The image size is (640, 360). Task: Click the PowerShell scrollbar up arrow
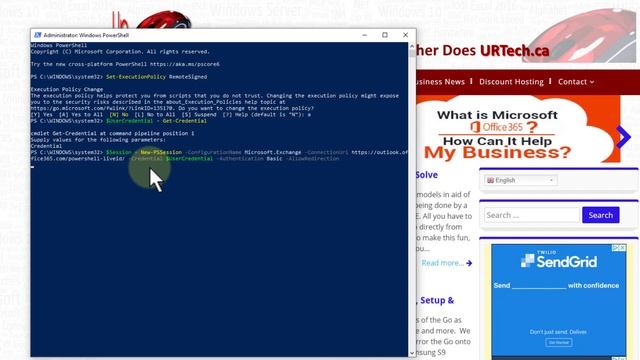[412, 46]
